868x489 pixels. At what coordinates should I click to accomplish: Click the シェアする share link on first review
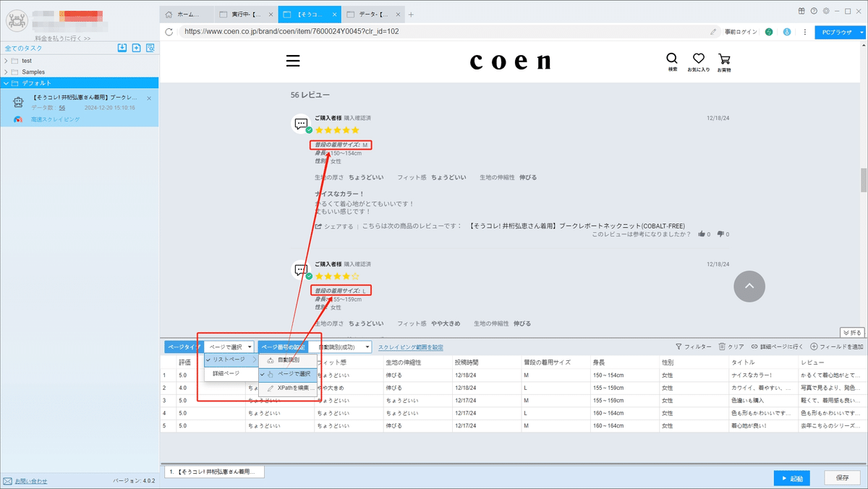[334, 226]
